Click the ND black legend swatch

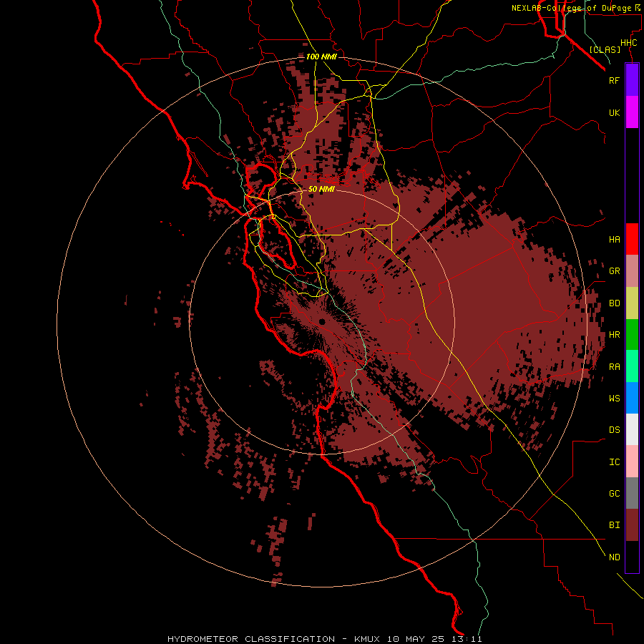[x=632, y=557]
